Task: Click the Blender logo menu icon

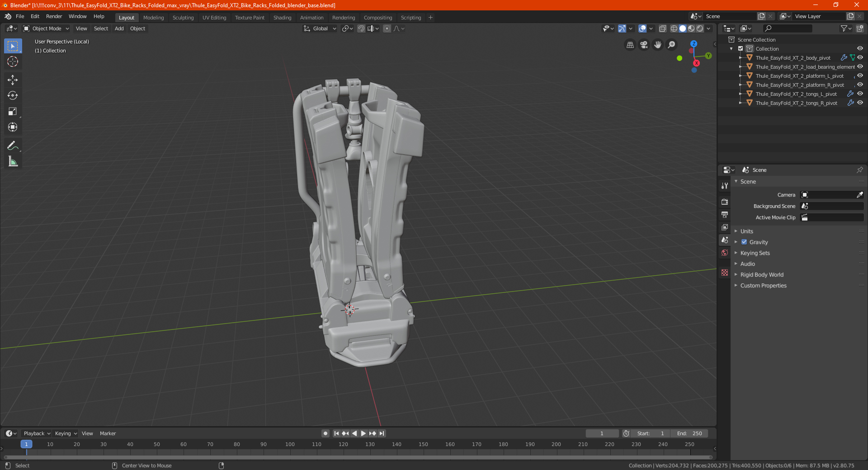Action: 8,16
